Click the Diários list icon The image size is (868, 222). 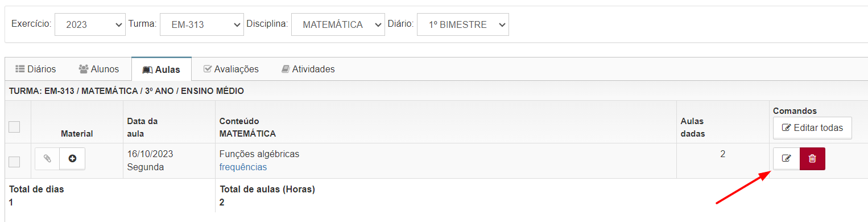pos(19,69)
